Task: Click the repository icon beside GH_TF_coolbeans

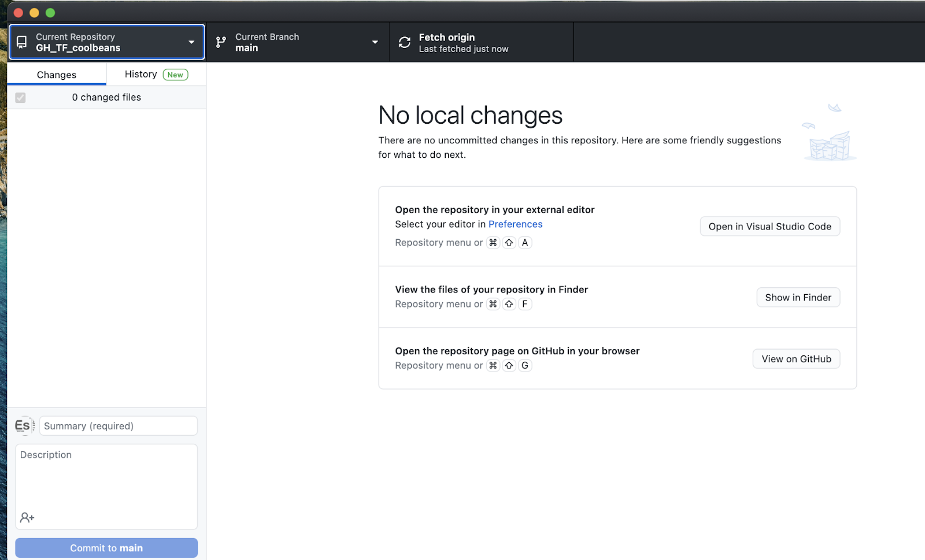Action: pyautogui.click(x=21, y=42)
